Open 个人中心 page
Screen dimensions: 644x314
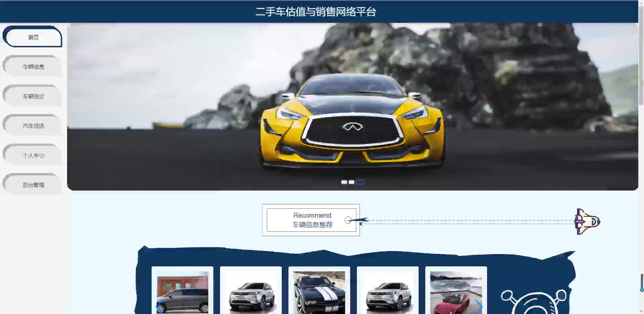pyautogui.click(x=33, y=155)
